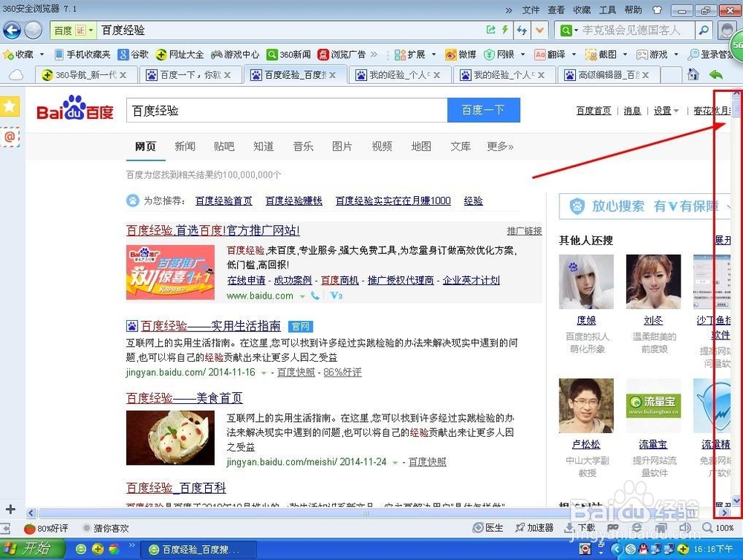Select the 图片 search category
Screen dimensions: 743x560
pyautogui.click(x=343, y=146)
